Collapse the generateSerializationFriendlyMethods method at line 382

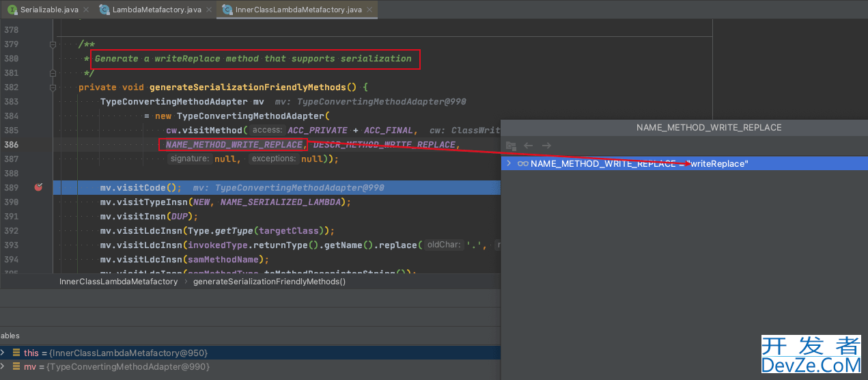click(53, 87)
